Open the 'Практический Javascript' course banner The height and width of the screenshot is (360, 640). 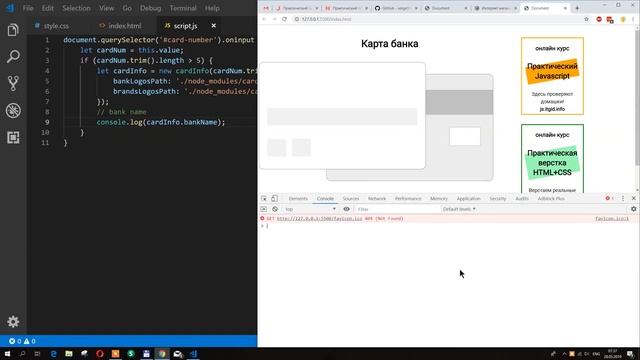click(x=552, y=76)
